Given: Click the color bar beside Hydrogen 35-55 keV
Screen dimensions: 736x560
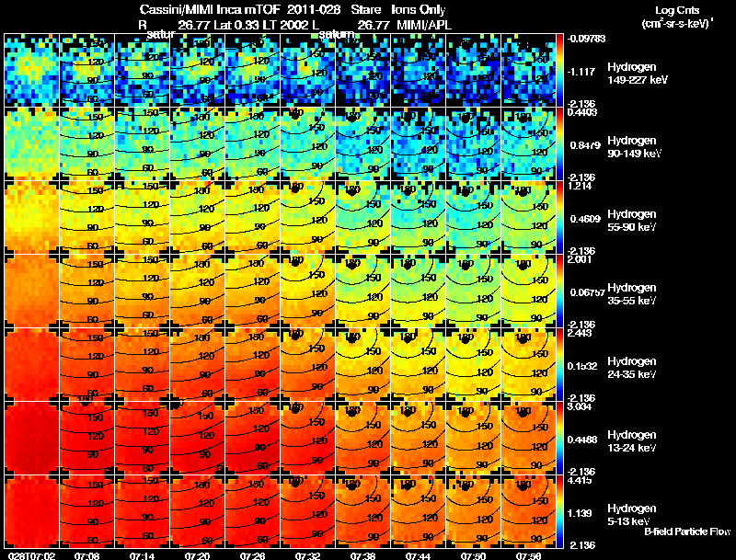Looking at the screenshot, I should click(559, 291).
